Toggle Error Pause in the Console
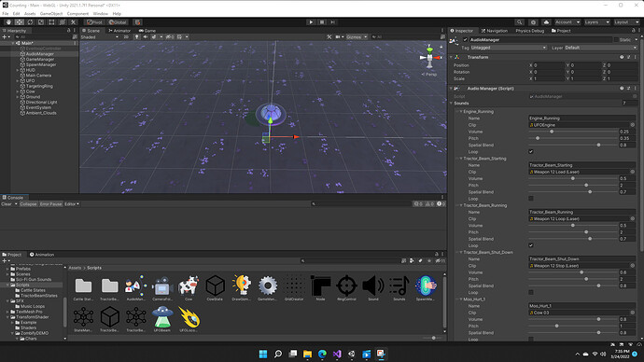 point(51,204)
